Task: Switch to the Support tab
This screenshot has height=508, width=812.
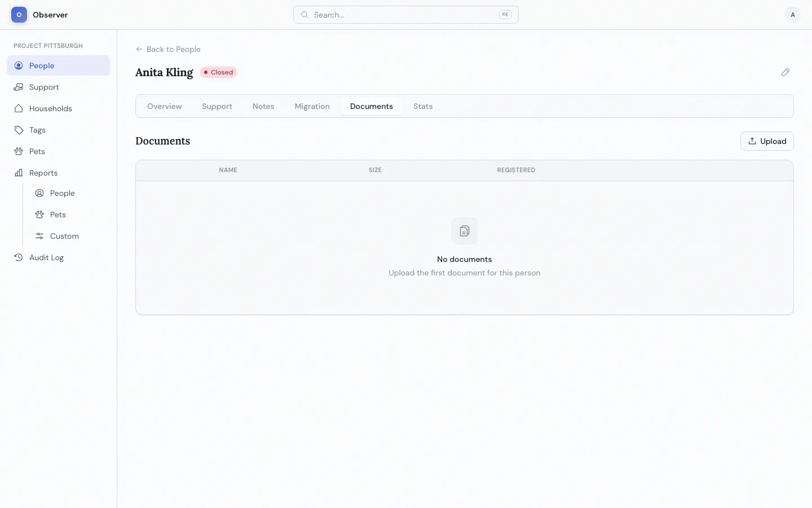Action: click(217, 106)
